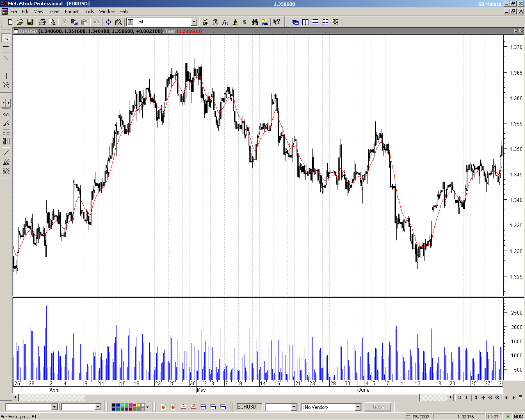This screenshot has height=420, width=525.
Task: Open the Help menu
Action: (123, 11)
